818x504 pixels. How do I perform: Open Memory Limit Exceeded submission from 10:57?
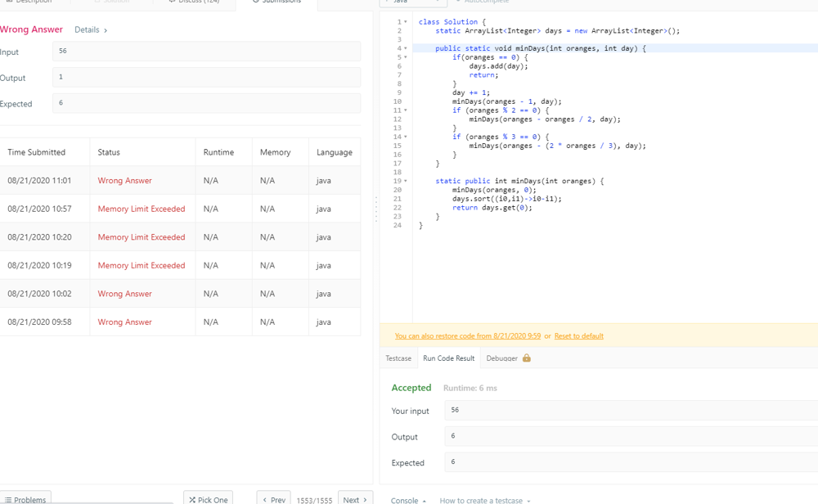pyautogui.click(x=142, y=209)
